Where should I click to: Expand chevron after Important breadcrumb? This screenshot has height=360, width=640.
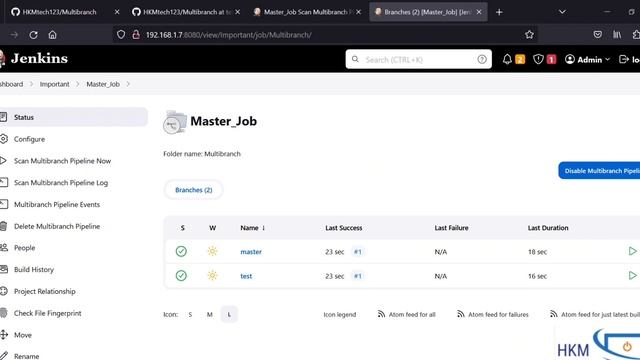click(78, 84)
